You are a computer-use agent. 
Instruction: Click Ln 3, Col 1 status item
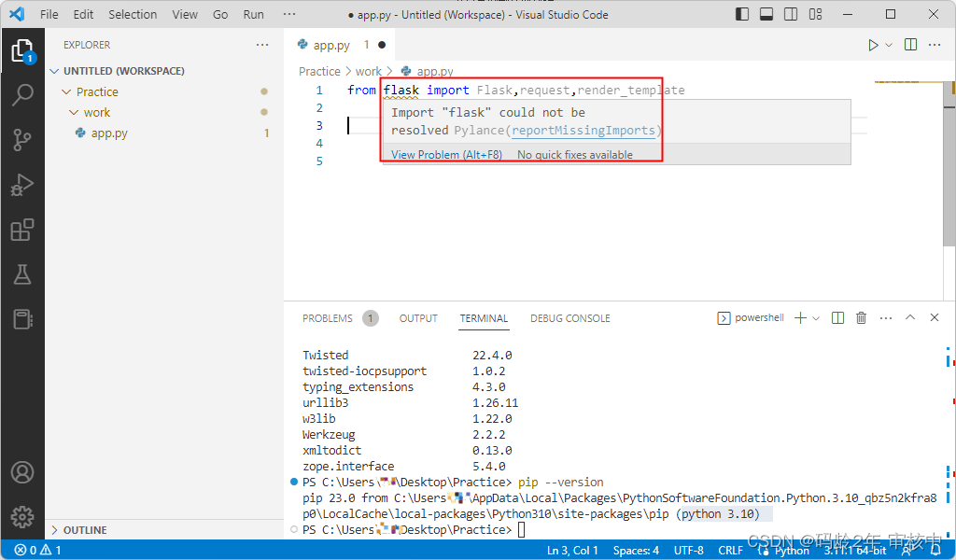coord(572,551)
